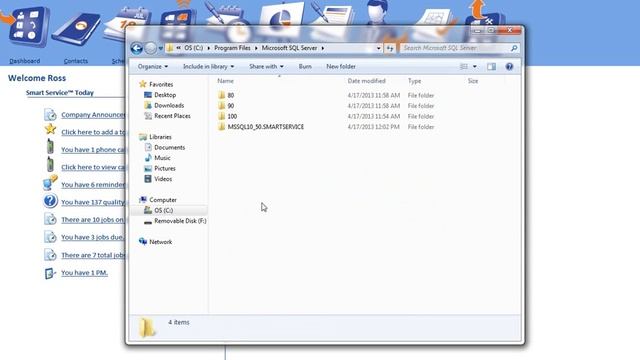Open 'You have 1 PM.' link
Screen dimensions: 640x360
84,273
